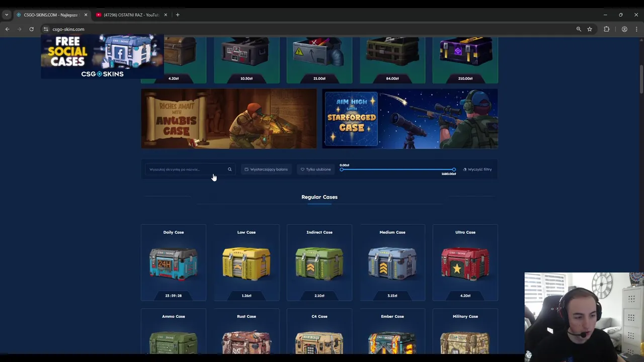644x362 pixels.
Task: Open the Daily Case chest
Action: tap(174, 262)
